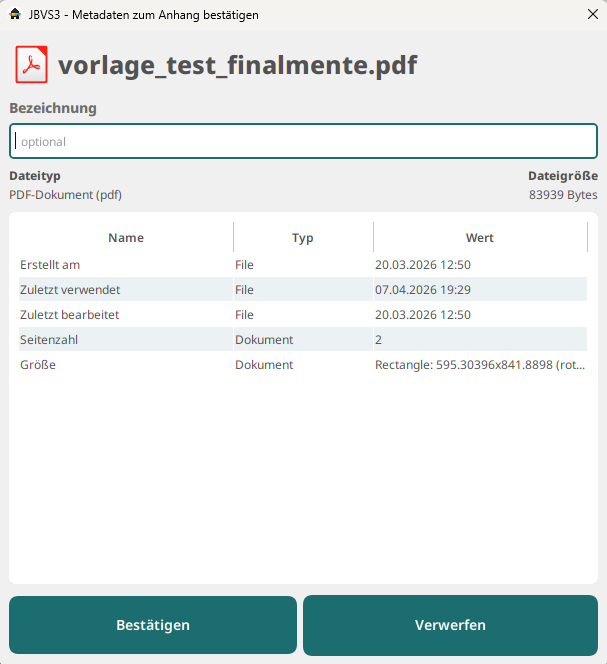Sort table by Name column header
The height and width of the screenshot is (664, 607).
click(x=126, y=238)
